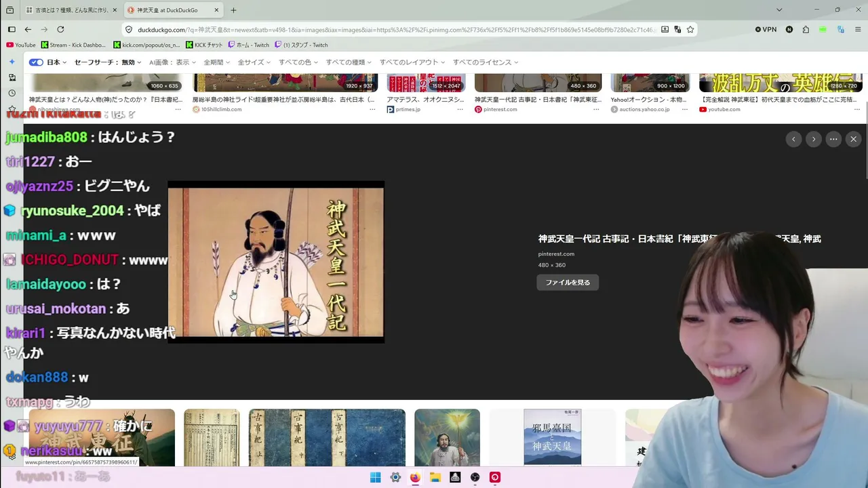This screenshot has height=488, width=868.
Task: Open the 105hillclimb.com result source link
Action: tap(217, 109)
